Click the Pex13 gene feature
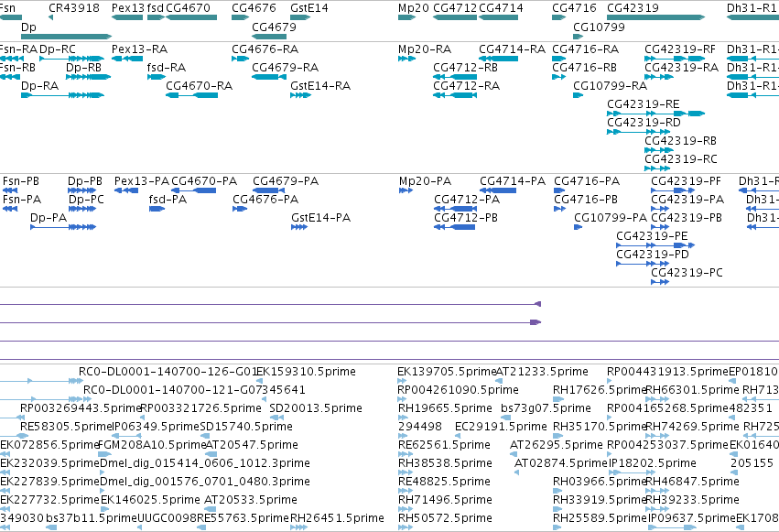 (127, 17)
